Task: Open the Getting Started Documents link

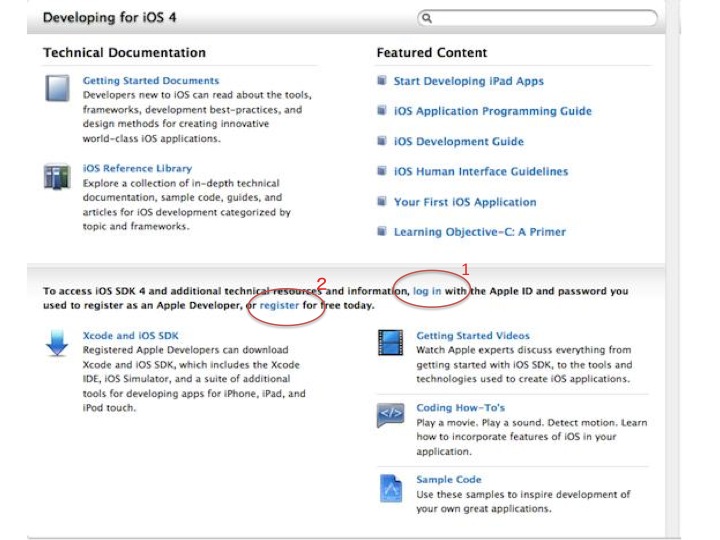Action: (151, 80)
